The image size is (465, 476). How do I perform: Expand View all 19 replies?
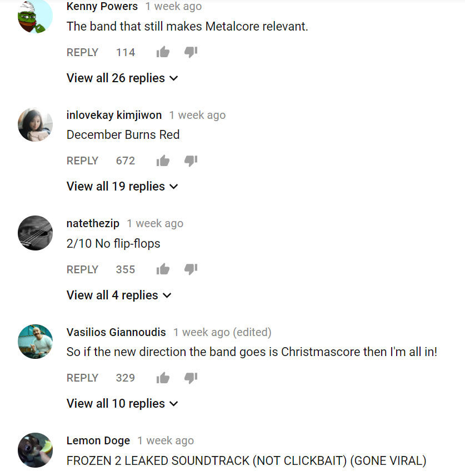pyautogui.click(x=122, y=187)
